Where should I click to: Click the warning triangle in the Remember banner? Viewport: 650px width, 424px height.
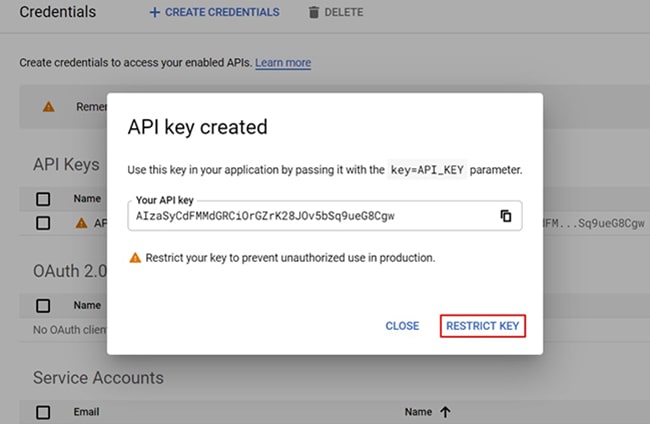[49, 107]
